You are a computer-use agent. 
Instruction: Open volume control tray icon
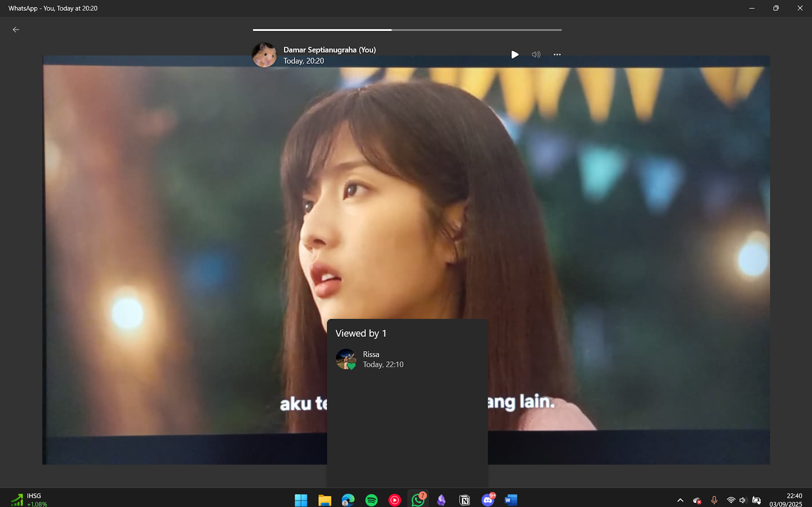(743, 500)
